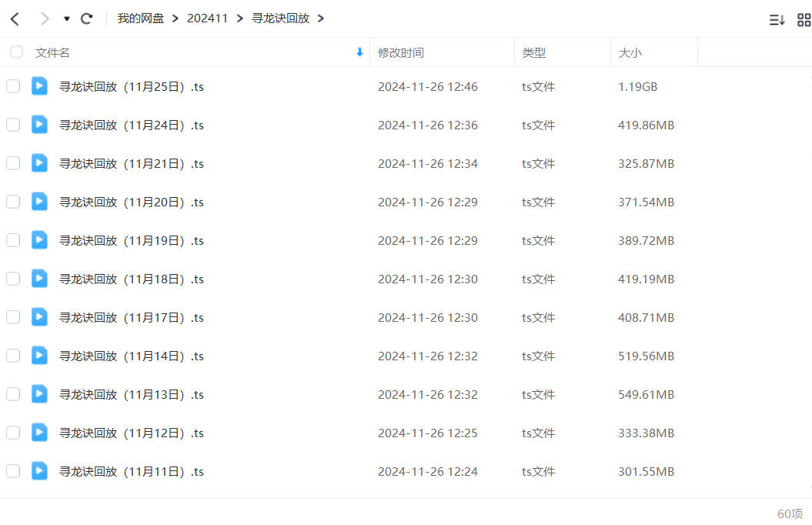Viewport: 812px width, 525px height.
Task: Go back with the left arrow
Action: (15, 19)
